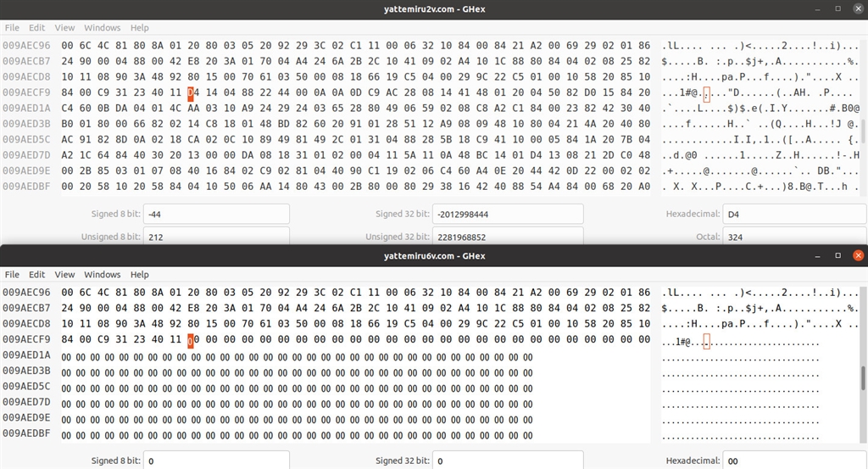This screenshot has width=868, height=469.
Task: Click Hexadecimal field showing 00 in lower window
Action: pyautogui.click(x=794, y=461)
